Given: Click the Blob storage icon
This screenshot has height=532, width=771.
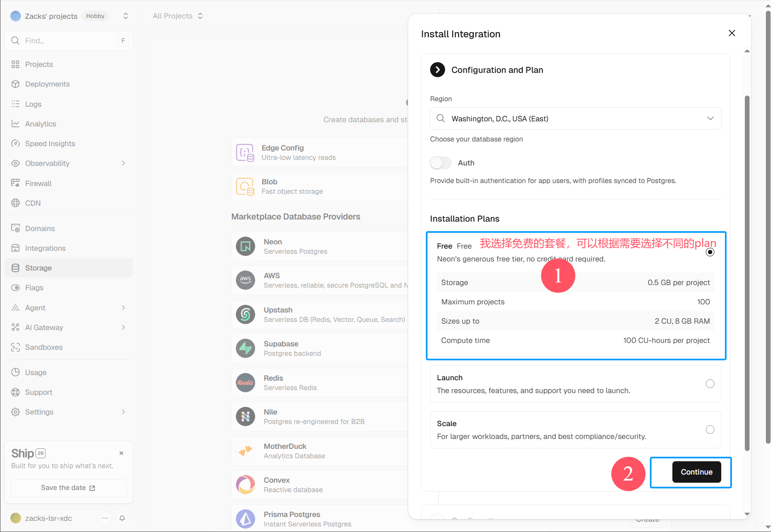Looking at the screenshot, I should tap(245, 186).
